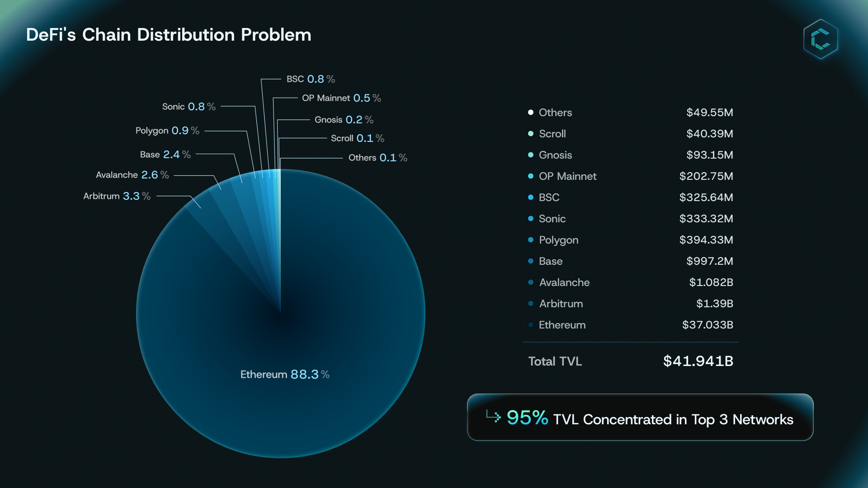The height and width of the screenshot is (488, 868).
Task: Click the BSC legend name
Action: click(549, 197)
